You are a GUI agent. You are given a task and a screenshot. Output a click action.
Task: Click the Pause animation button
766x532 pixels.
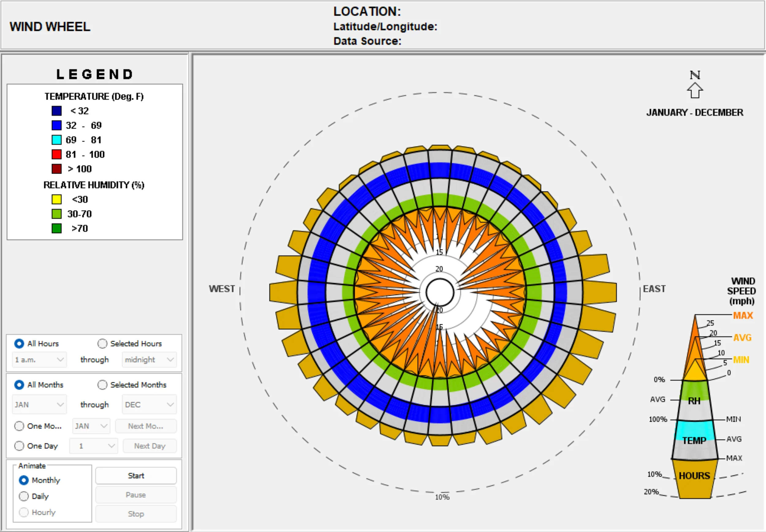136,495
